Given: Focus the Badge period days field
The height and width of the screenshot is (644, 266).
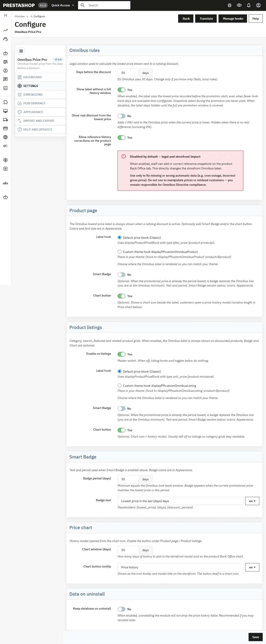Looking at the screenshot, I should (x=128, y=479).
